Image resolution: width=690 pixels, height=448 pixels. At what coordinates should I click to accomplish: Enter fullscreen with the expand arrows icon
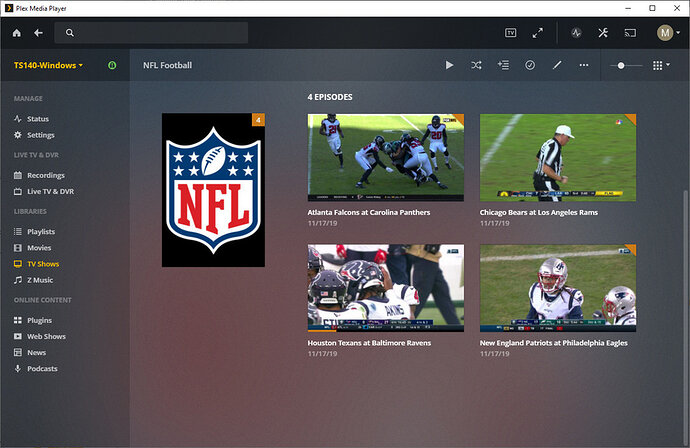coord(537,33)
